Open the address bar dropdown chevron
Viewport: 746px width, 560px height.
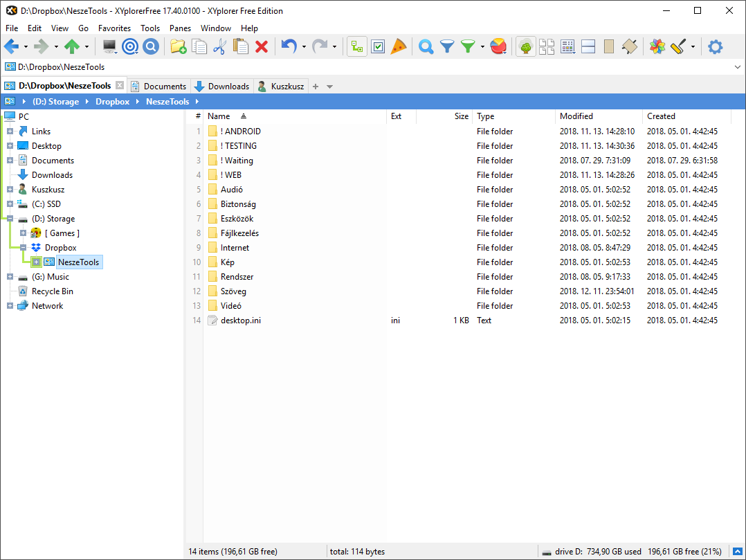(737, 66)
